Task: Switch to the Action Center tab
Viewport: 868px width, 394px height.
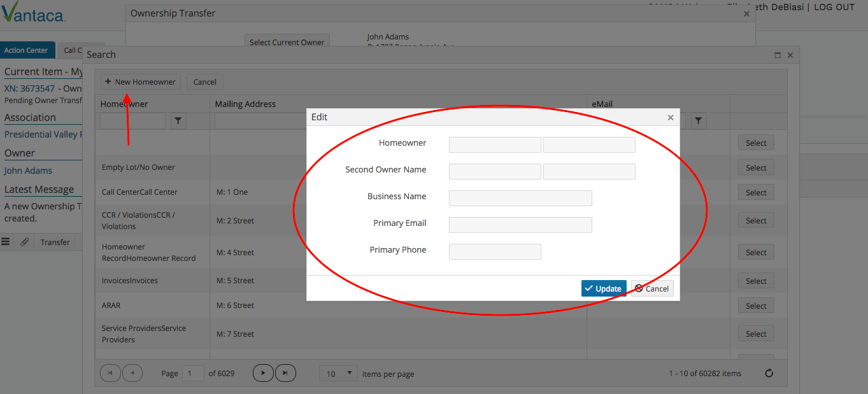Action: pos(27,50)
